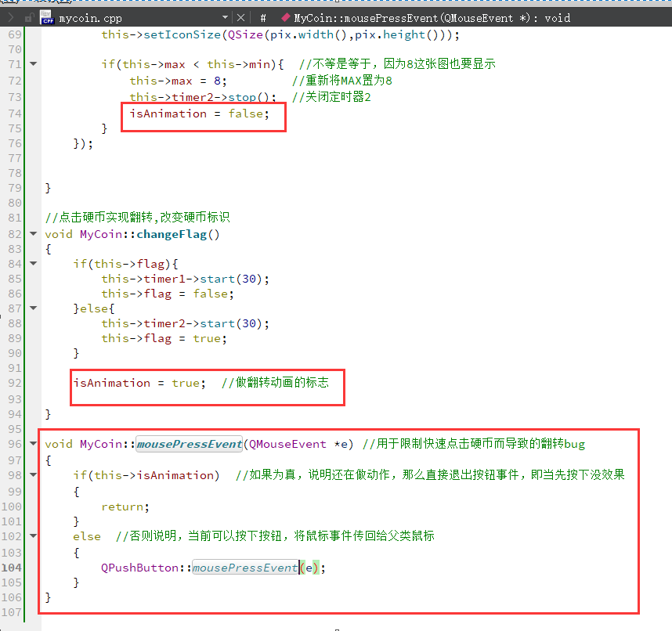Image resolution: width=672 pixels, height=631 pixels.
Task: Click the argument 'e' on line 104
Action: tap(309, 568)
